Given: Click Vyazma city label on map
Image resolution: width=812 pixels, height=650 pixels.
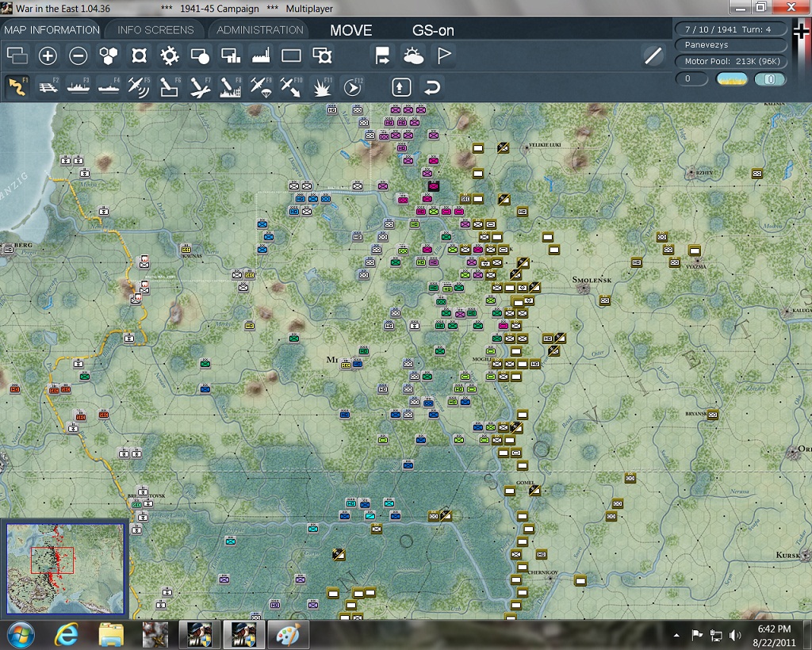Looking at the screenshot, I should point(695,266).
